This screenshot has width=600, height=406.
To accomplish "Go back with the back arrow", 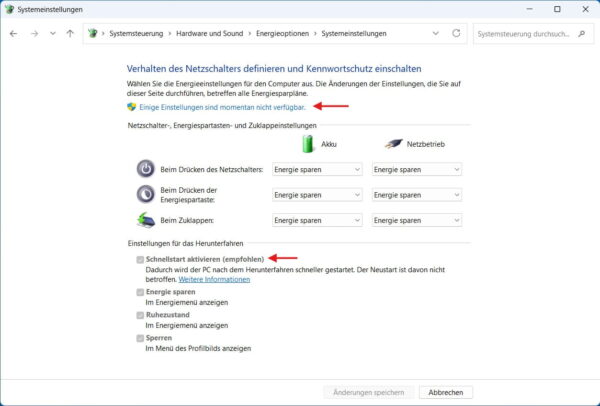I will pos(13,34).
